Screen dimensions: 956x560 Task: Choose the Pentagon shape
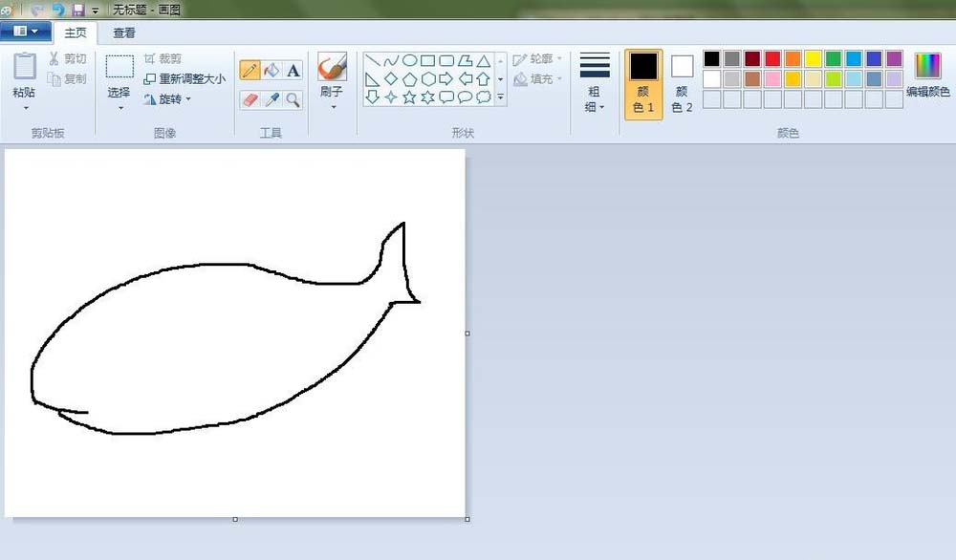coord(410,79)
